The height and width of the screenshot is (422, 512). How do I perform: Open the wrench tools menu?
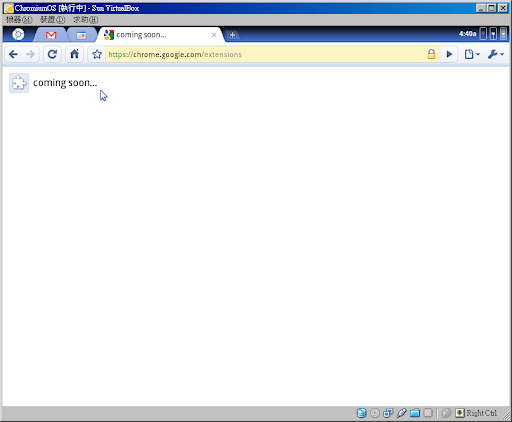(496, 54)
